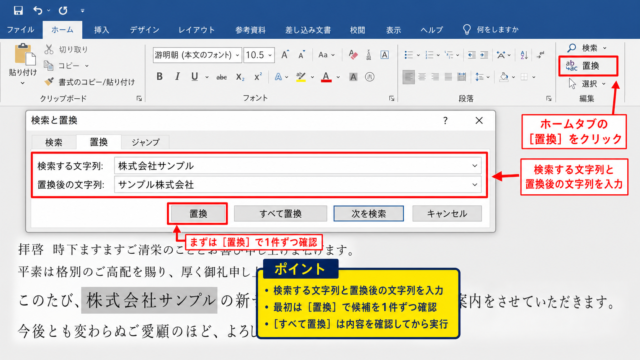Click the show paragraph marks icon

pyautogui.click(x=541, y=55)
